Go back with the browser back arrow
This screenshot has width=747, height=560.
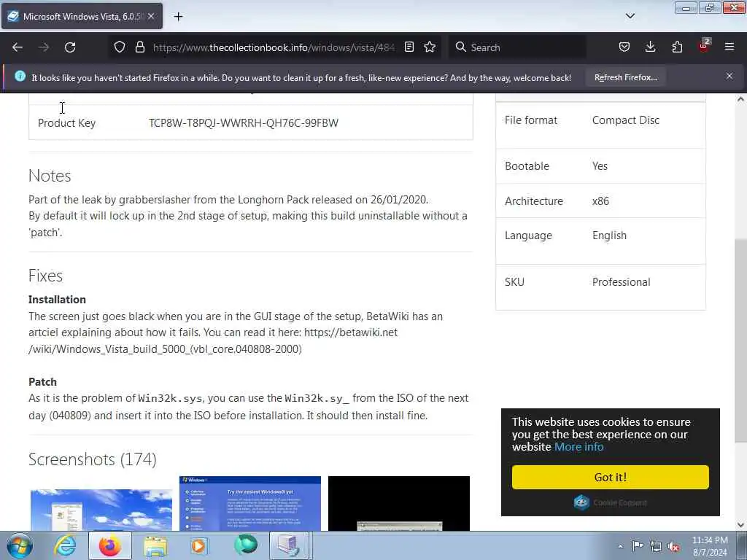click(x=18, y=47)
